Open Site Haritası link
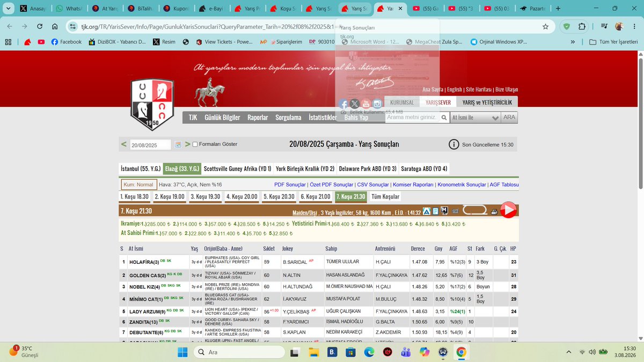The image size is (644, 362). click(x=478, y=90)
